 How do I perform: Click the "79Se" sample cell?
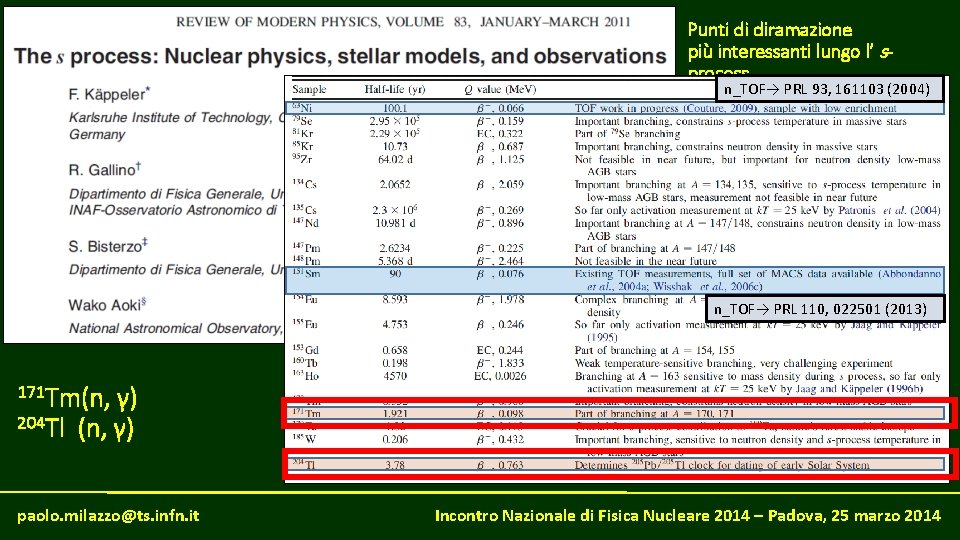(x=302, y=121)
